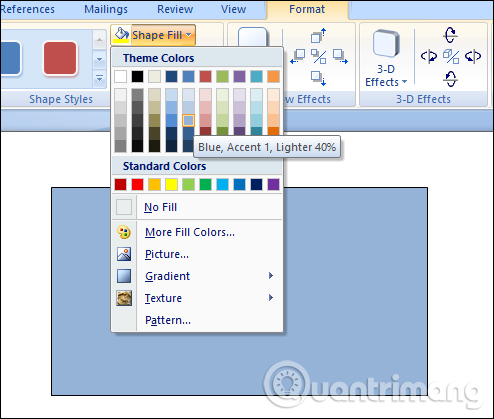
Task: Pick dark navy standard color
Action: pyautogui.click(x=256, y=184)
